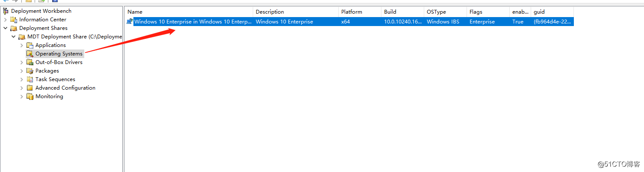Screen dimensions: 644x172
Task: Select the 'Windows 10 Enterprise in Windows 10 Enterp...' name
Action: [x=193, y=22]
